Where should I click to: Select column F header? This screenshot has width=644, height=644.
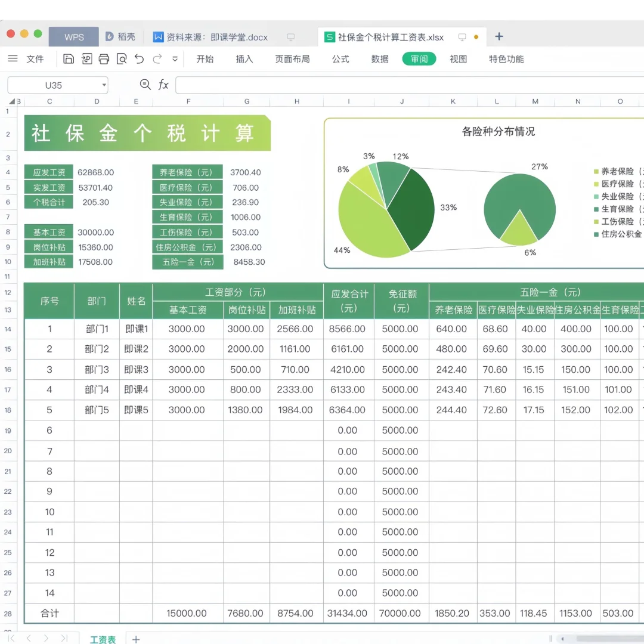(x=188, y=101)
